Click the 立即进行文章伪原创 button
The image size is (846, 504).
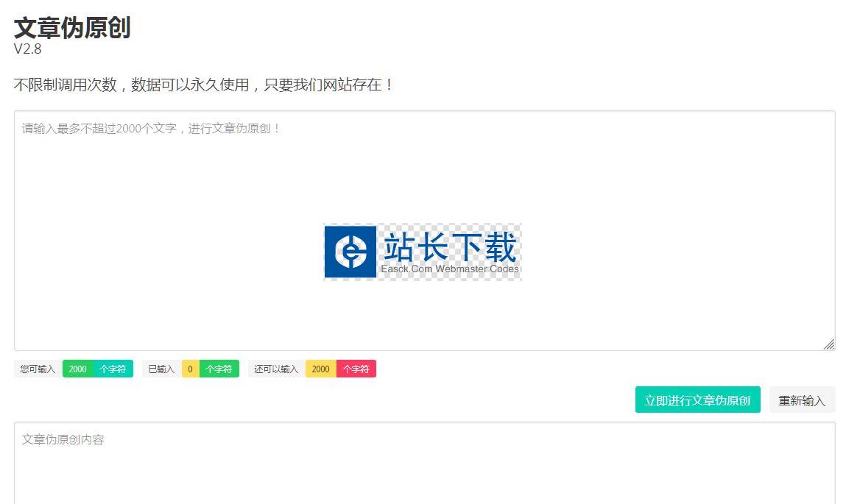point(697,400)
